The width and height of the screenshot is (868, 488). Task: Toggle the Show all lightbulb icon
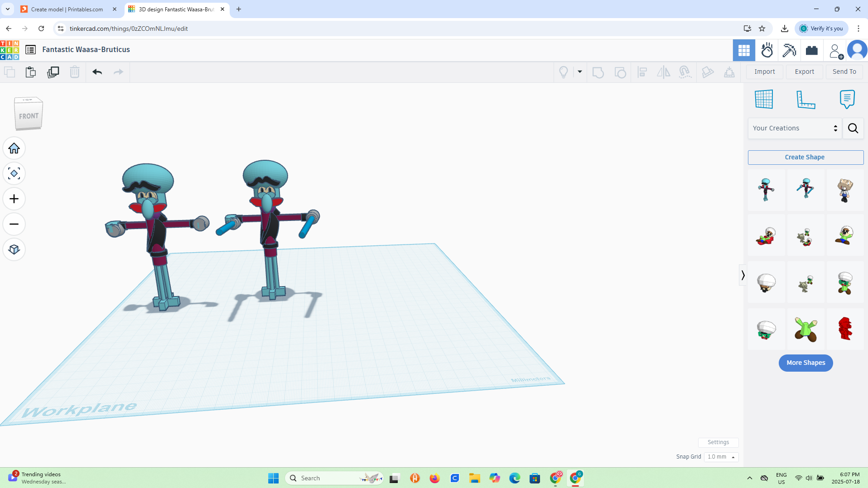pyautogui.click(x=564, y=72)
